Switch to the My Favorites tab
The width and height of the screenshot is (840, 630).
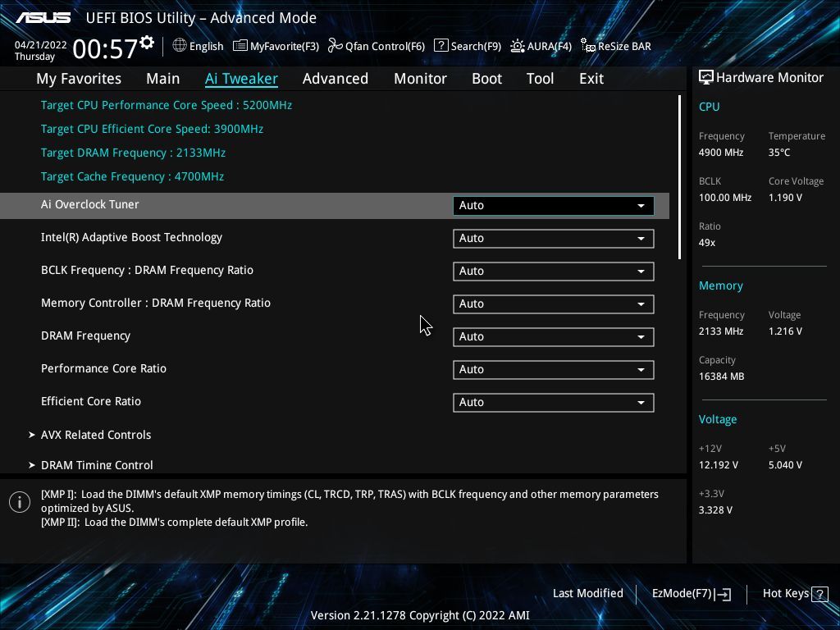[x=79, y=79]
